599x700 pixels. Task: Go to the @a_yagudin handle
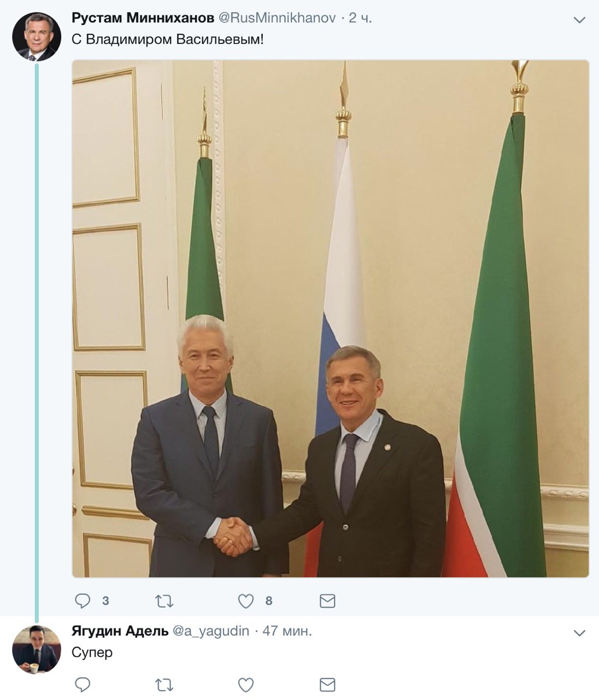[x=211, y=631]
